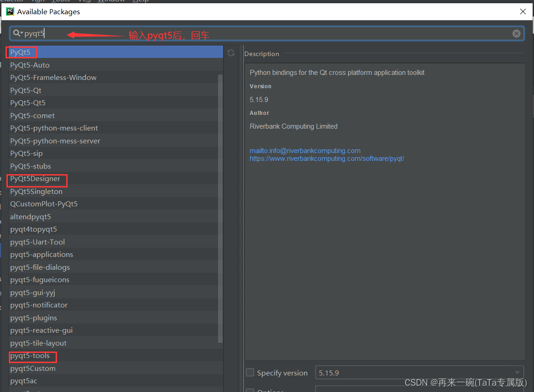Image resolution: width=534 pixels, height=392 pixels.
Task: Select the pyqt5-file-dialogs package
Action: 116,267
